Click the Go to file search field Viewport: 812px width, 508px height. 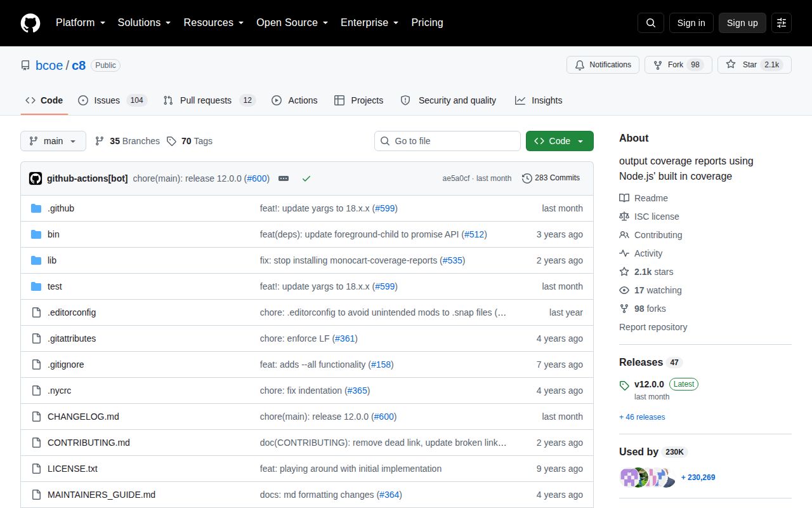(x=447, y=141)
